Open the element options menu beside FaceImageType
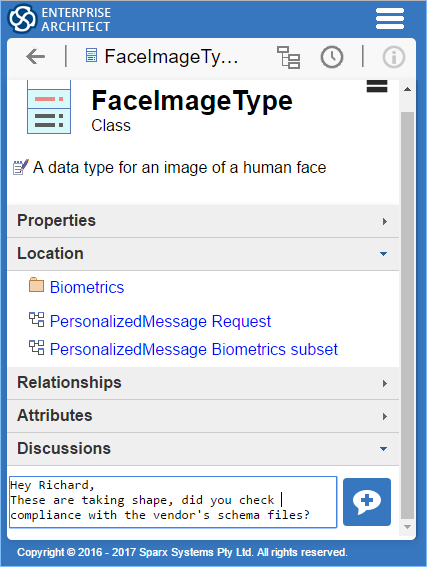 pos(377,86)
